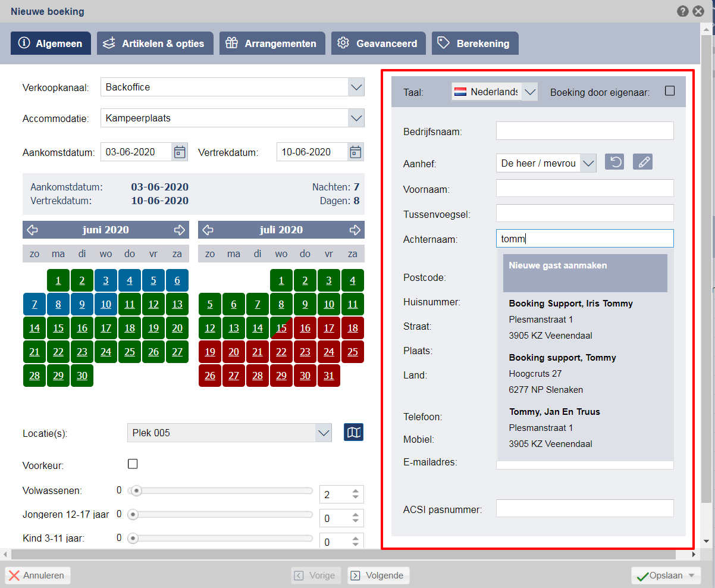
Task: Select guest Booking Support, Iris Tommy
Action: (x=585, y=320)
